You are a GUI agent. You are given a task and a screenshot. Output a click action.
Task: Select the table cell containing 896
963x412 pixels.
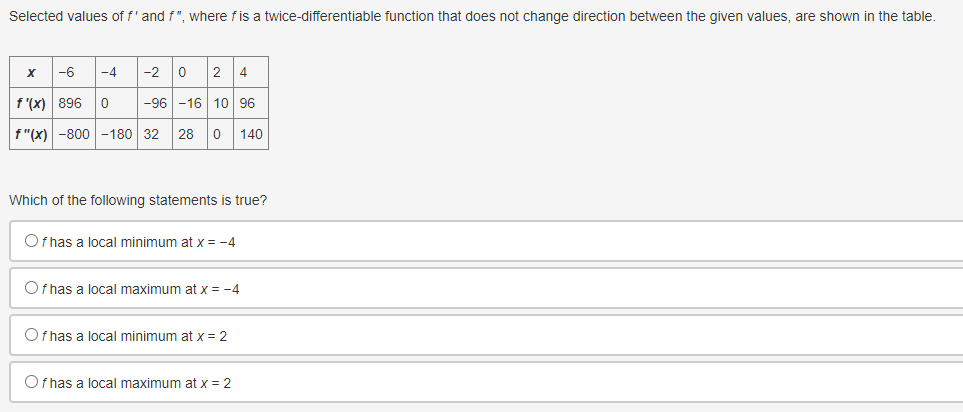point(74,103)
